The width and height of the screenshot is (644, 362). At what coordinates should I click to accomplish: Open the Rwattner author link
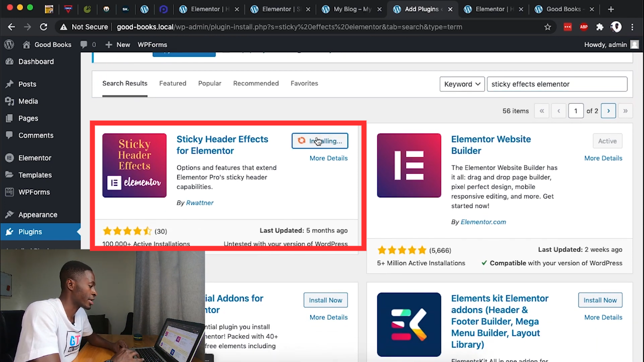tap(200, 203)
